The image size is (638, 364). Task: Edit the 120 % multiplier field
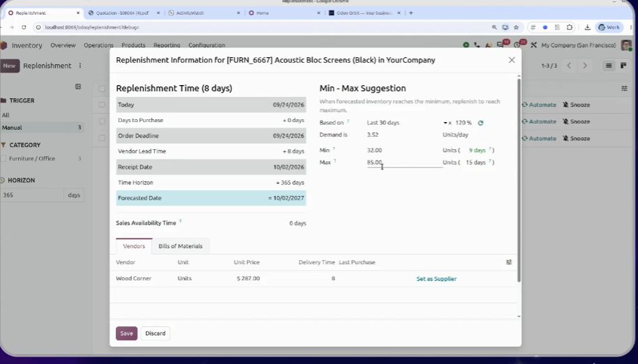click(463, 123)
